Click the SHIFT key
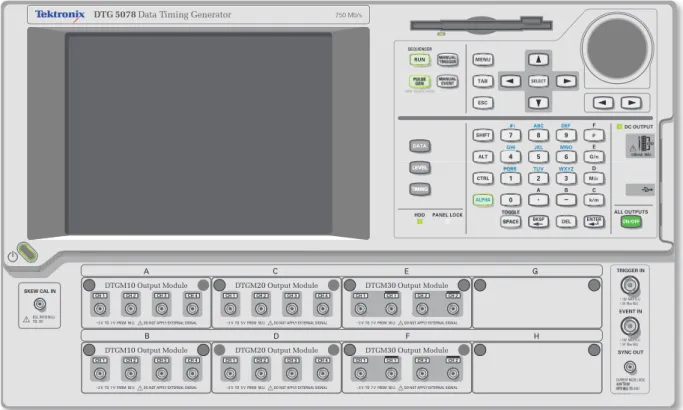 pyautogui.click(x=483, y=135)
